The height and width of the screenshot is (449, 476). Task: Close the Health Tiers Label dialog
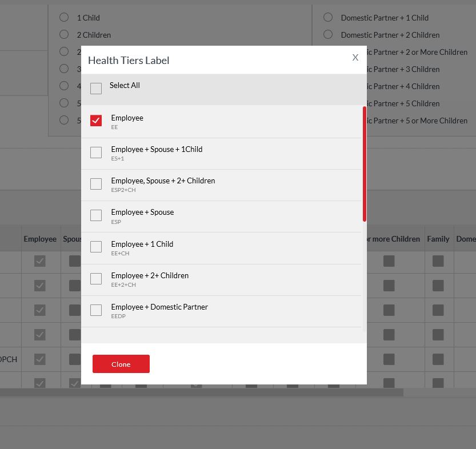[x=355, y=58]
